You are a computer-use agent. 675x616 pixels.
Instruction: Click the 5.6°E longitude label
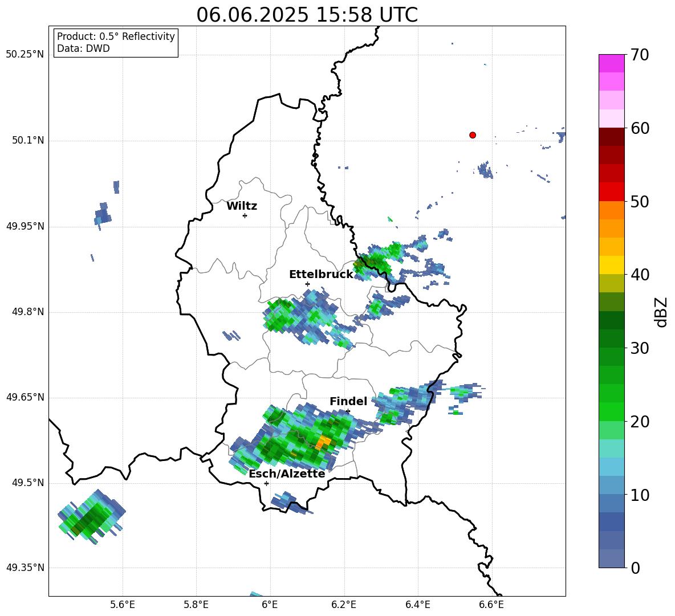[123, 605]
